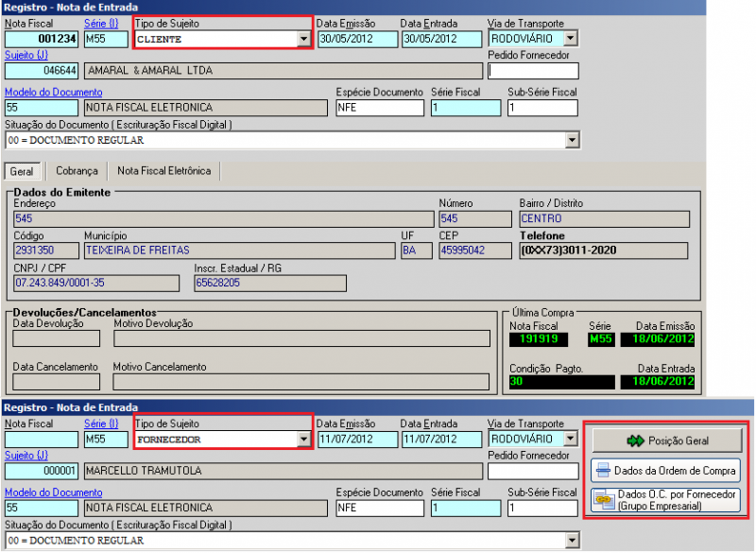Click Modelo do Documento link in lower window
Viewport: 756px width, 553px height.
[54, 493]
